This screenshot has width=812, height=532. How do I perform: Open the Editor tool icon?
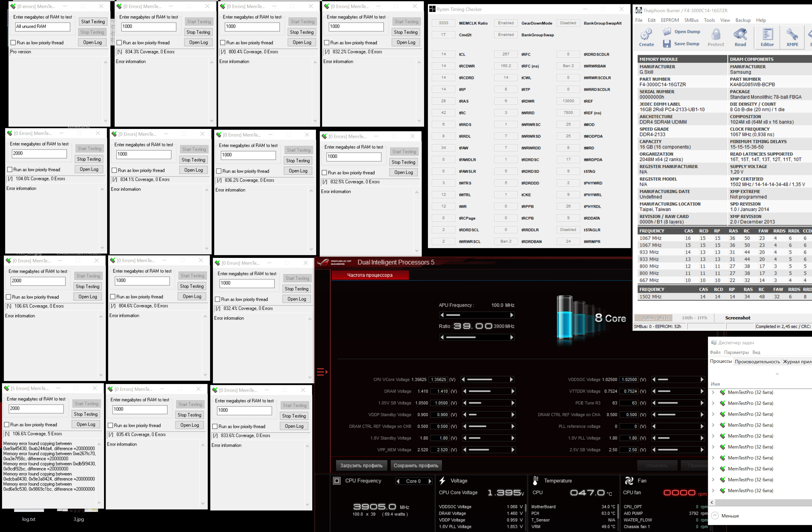pyautogui.click(x=767, y=35)
